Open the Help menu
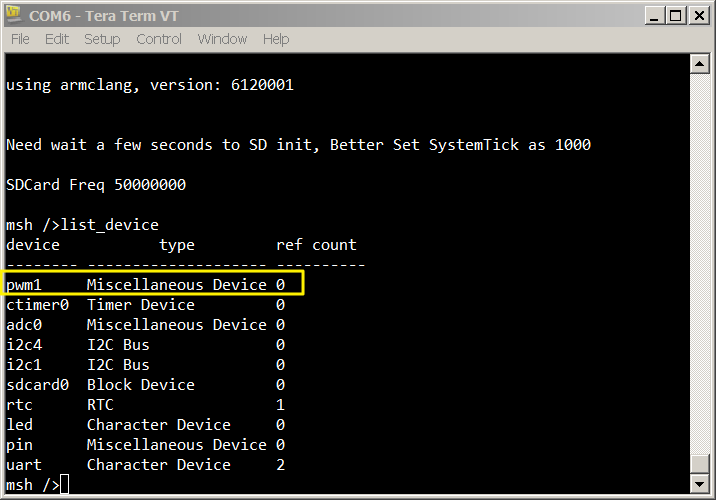Viewport: 716px width, 500px height. click(x=276, y=39)
